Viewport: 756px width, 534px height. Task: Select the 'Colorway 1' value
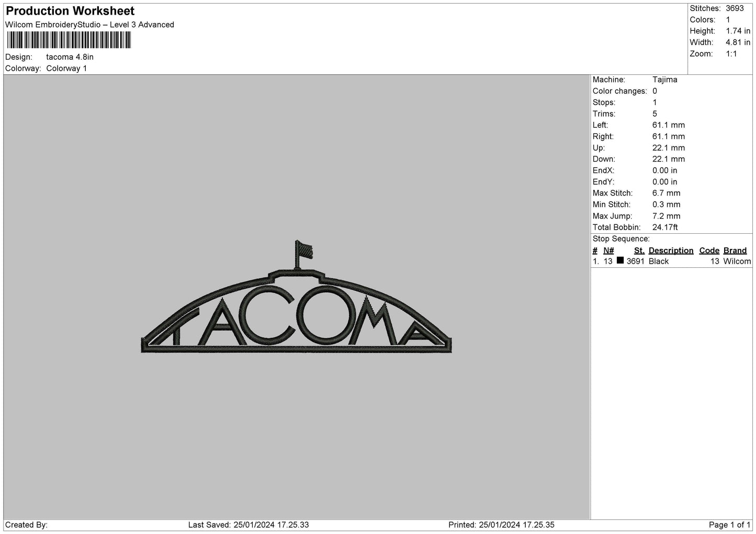pyautogui.click(x=66, y=69)
